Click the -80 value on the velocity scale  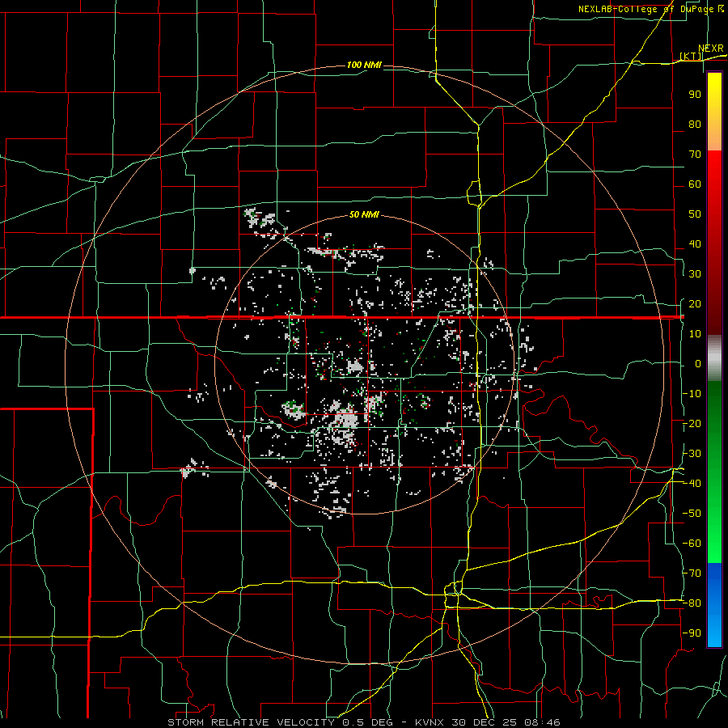coord(692,603)
